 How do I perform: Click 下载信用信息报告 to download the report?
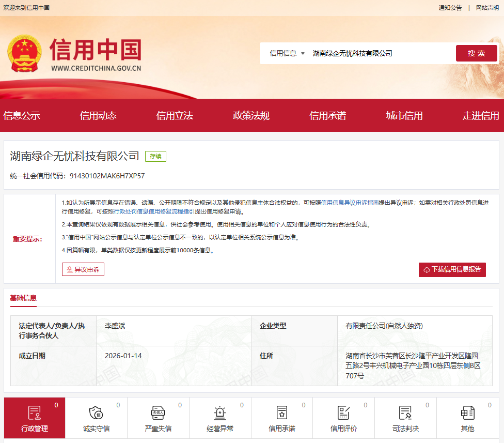click(452, 269)
